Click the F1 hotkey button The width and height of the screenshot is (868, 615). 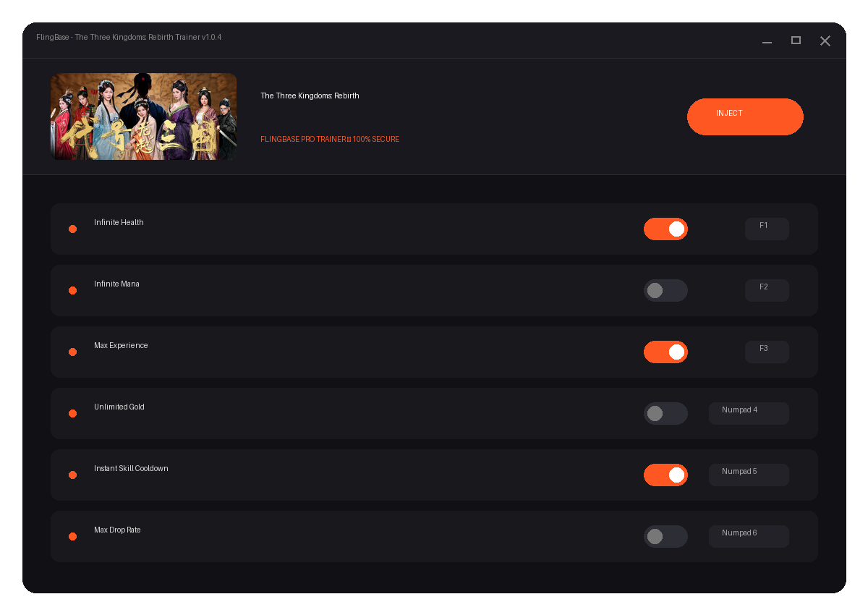click(x=767, y=229)
